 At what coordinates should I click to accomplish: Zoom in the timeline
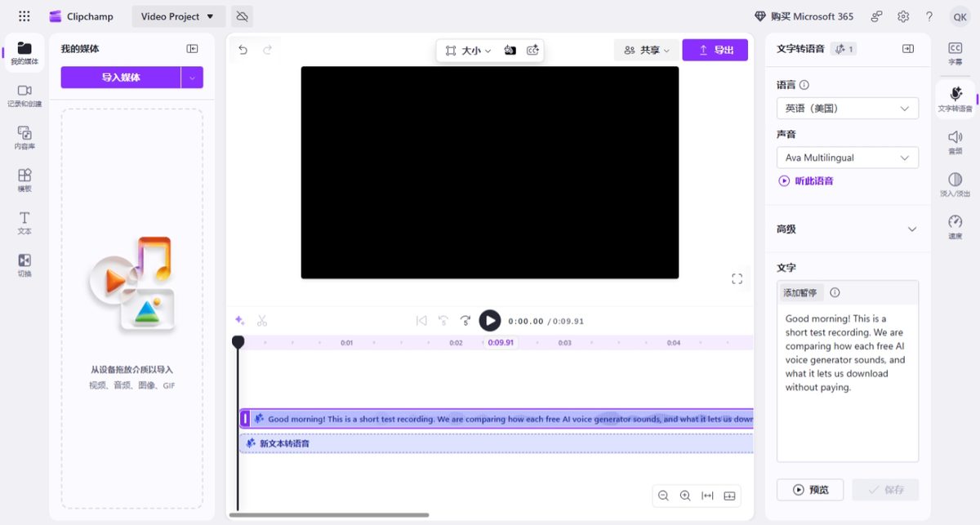[685, 496]
